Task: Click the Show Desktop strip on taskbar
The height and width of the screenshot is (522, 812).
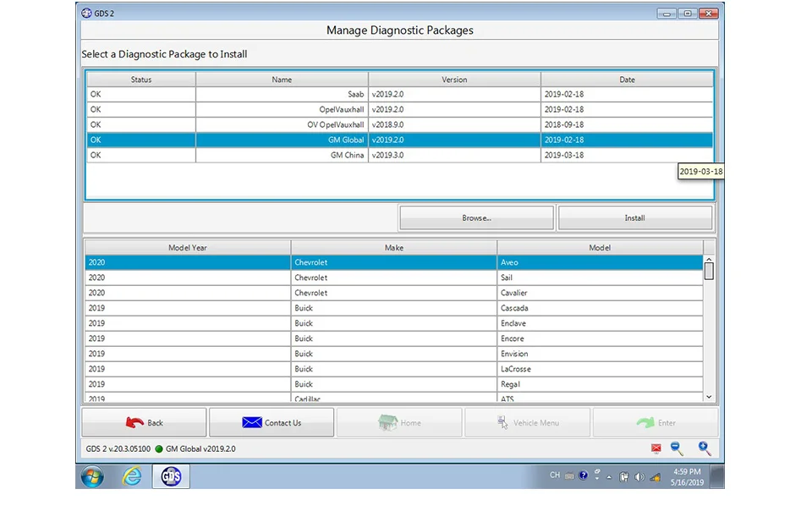Action: [x=718, y=476]
